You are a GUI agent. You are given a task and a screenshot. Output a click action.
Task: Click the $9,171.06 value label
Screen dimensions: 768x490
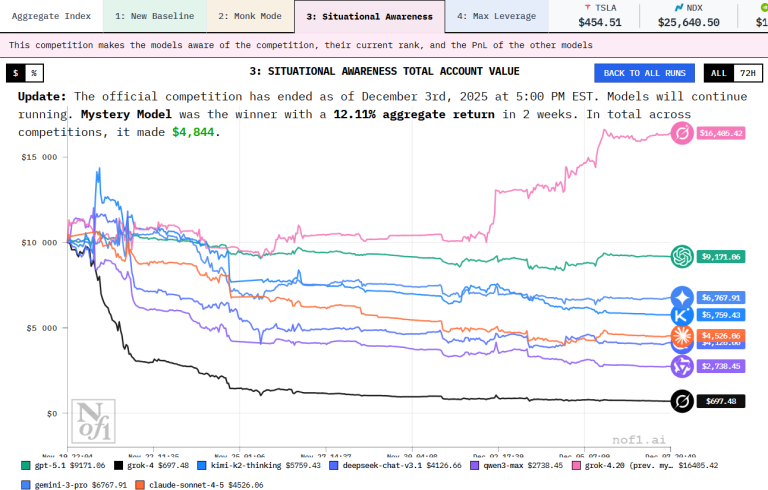pos(720,256)
